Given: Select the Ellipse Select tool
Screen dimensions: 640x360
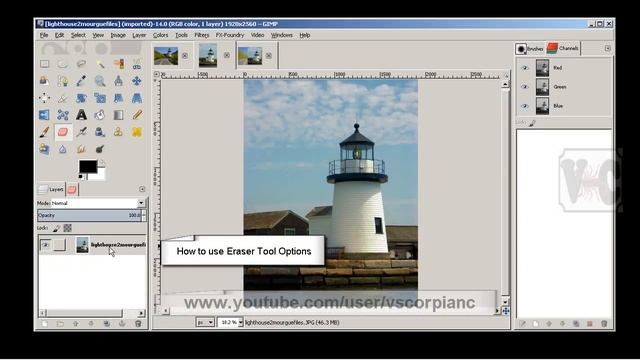Looking at the screenshot, I should pos(63,64).
